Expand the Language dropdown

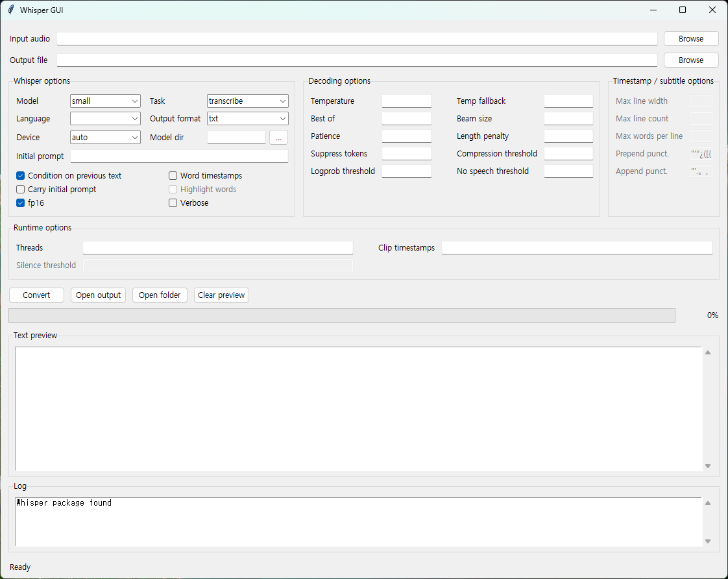(x=105, y=118)
